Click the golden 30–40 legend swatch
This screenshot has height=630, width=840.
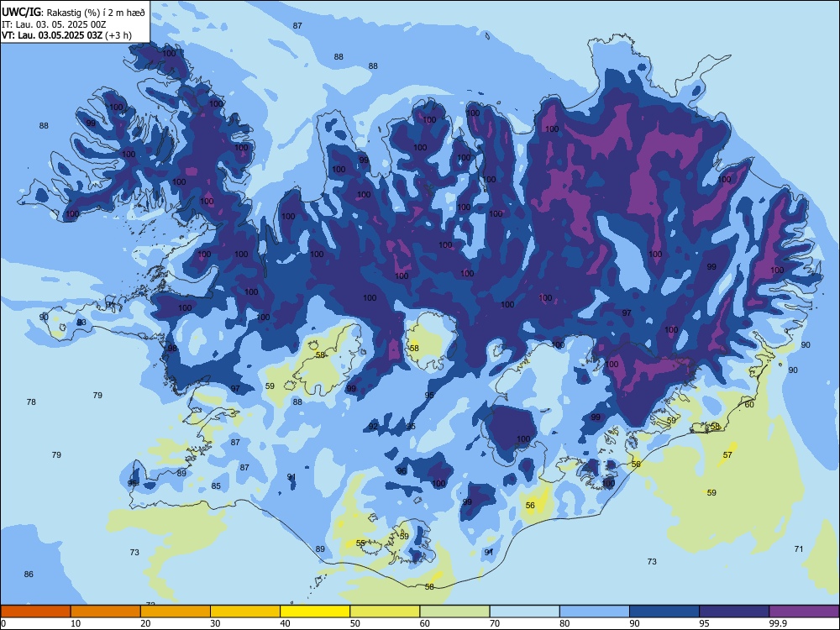pos(245,612)
